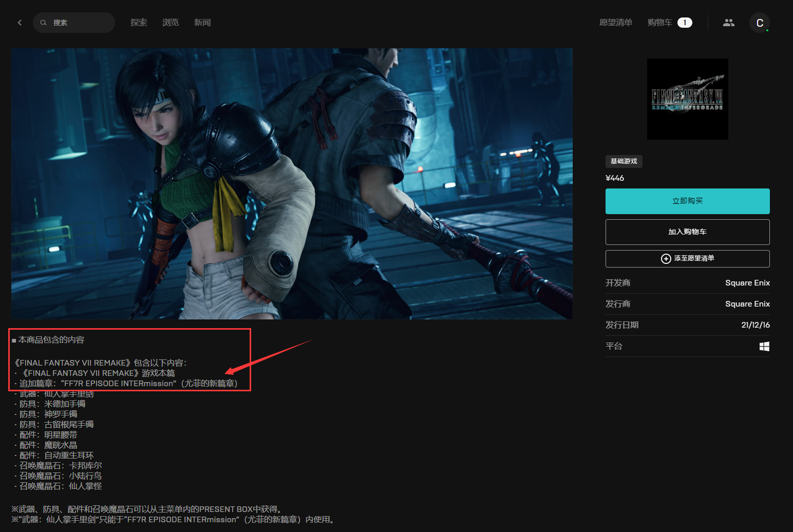Image resolution: width=793 pixels, height=532 pixels.
Task: Select the line 召唤魔晶石：仙人掌怪
Action: pyautogui.click(x=58, y=486)
